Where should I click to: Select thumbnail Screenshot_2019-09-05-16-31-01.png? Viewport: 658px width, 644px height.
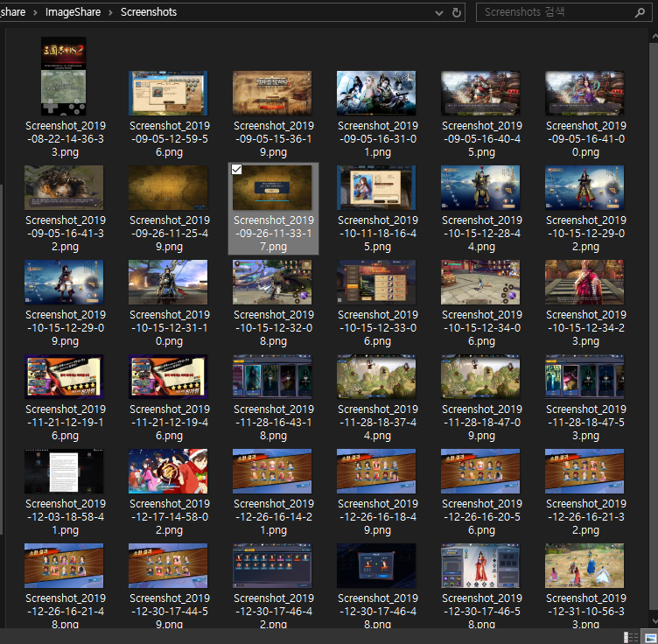click(376, 93)
